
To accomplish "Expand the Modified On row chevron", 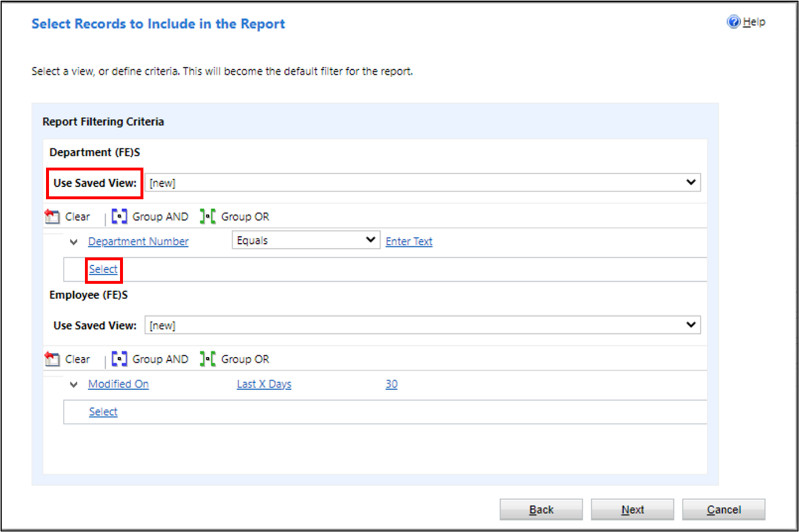I will point(73,384).
